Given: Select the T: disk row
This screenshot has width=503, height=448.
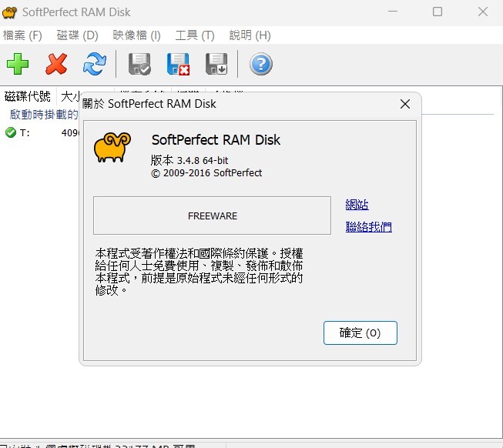Looking at the screenshot, I should [x=40, y=132].
